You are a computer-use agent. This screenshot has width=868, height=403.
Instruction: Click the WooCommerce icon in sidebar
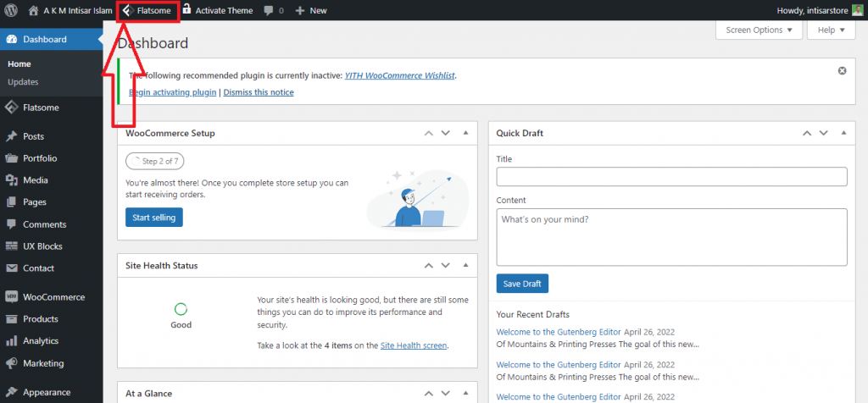(x=12, y=297)
